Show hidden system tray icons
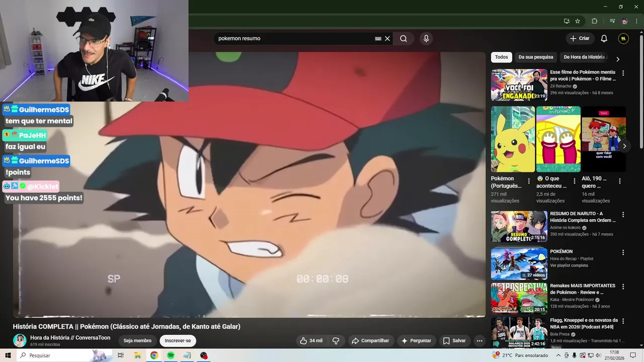The width and height of the screenshot is (644, 362). (558, 355)
